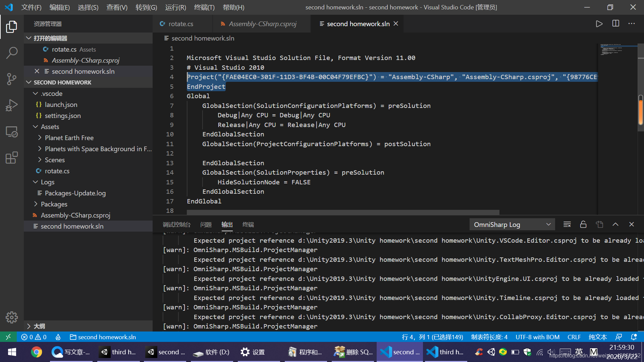Open the 查看(V) menu
The image size is (644, 362).
pos(117,7)
